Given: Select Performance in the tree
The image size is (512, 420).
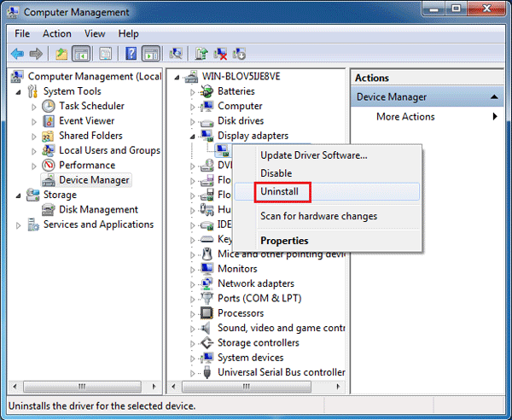Looking at the screenshot, I should click(x=87, y=165).
